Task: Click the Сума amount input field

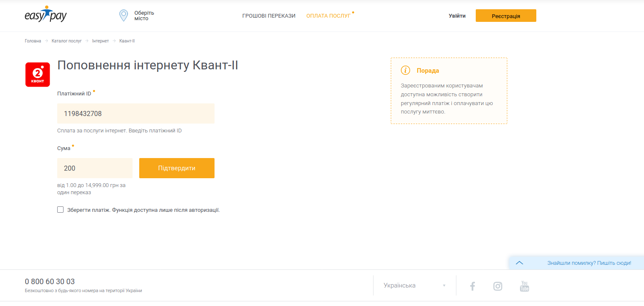Action: (x=95, y=168)
